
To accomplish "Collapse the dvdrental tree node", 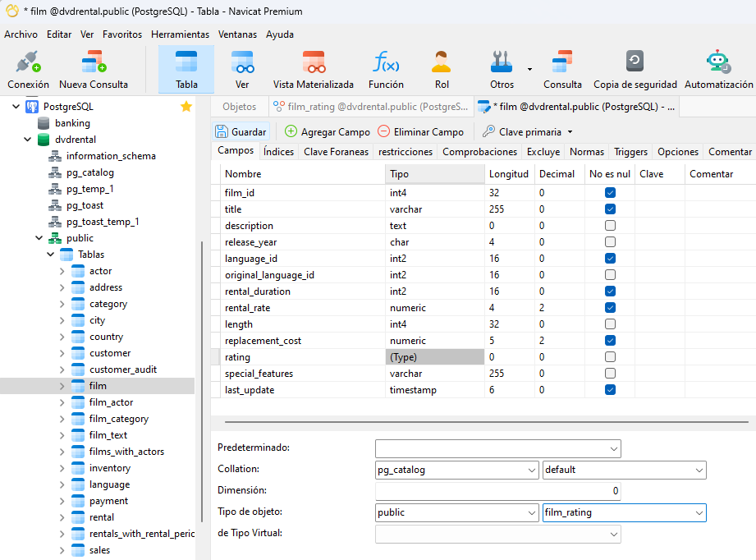I will [x=27, y=140].
